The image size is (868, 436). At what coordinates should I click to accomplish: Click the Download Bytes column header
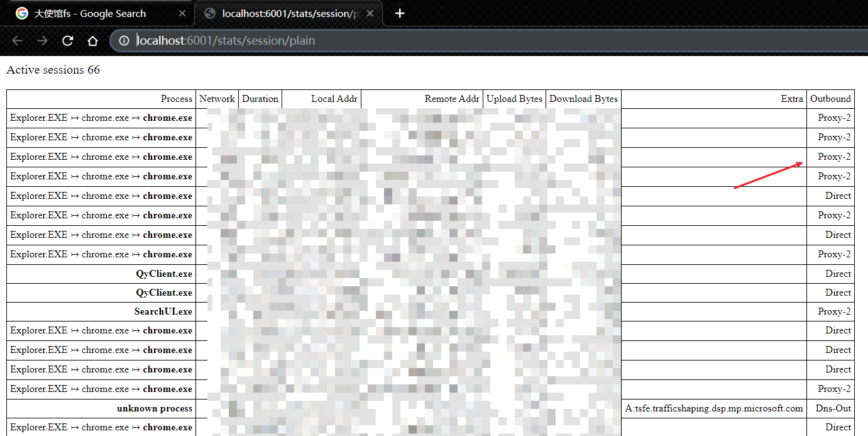point(583,99)
